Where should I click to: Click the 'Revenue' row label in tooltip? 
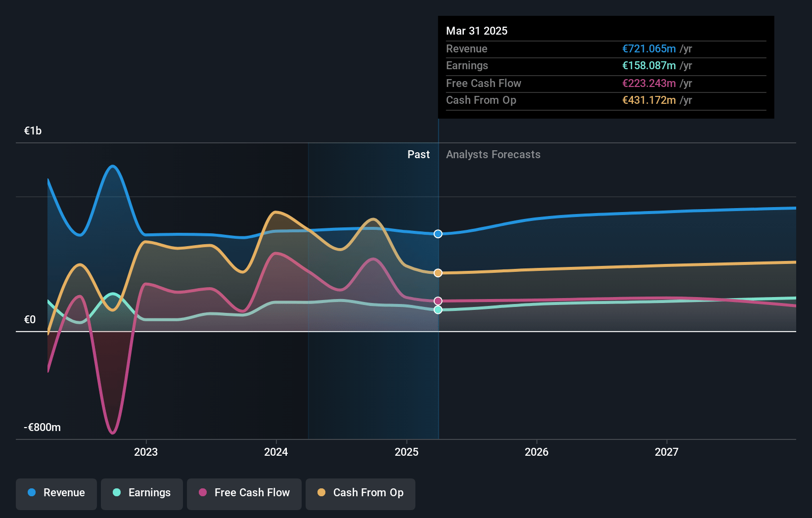467,48
